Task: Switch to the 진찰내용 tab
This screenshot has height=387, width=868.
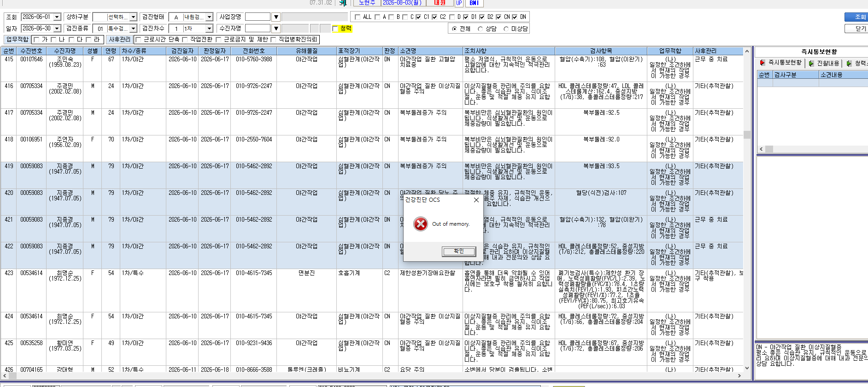Action: pos(824,63)
